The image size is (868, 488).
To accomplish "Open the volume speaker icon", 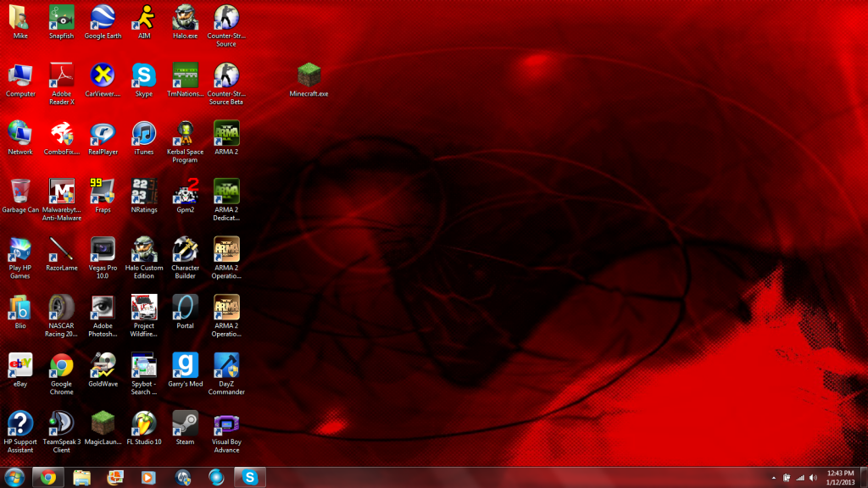I will [x=813, y=478].
